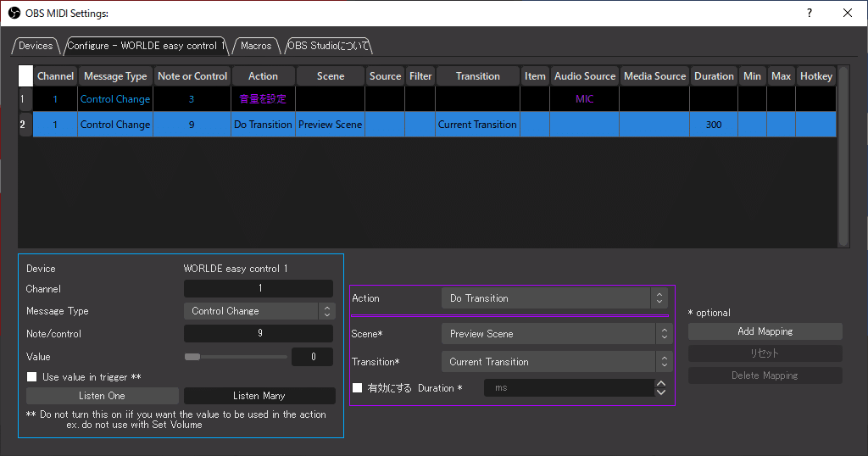Select row header 1
The width and height of the screenshot is (868, 456).
25,99
